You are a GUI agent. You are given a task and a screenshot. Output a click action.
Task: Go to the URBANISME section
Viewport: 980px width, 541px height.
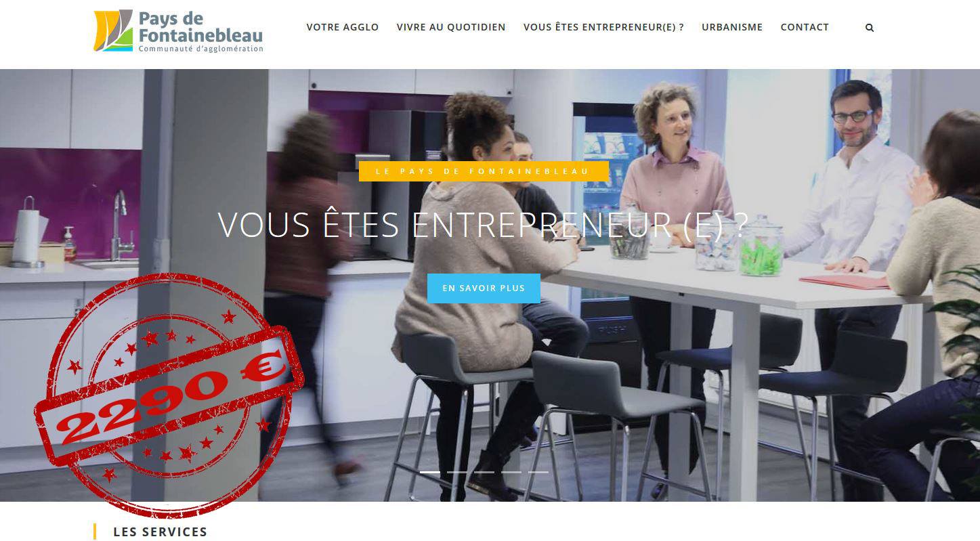[732, 27]
